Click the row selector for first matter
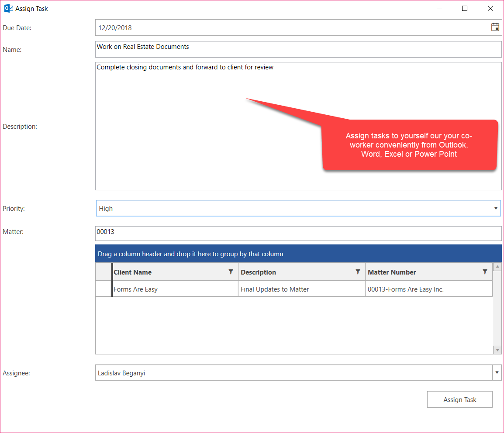The width and height of the screenshot is (504, 433). (103, 289)
